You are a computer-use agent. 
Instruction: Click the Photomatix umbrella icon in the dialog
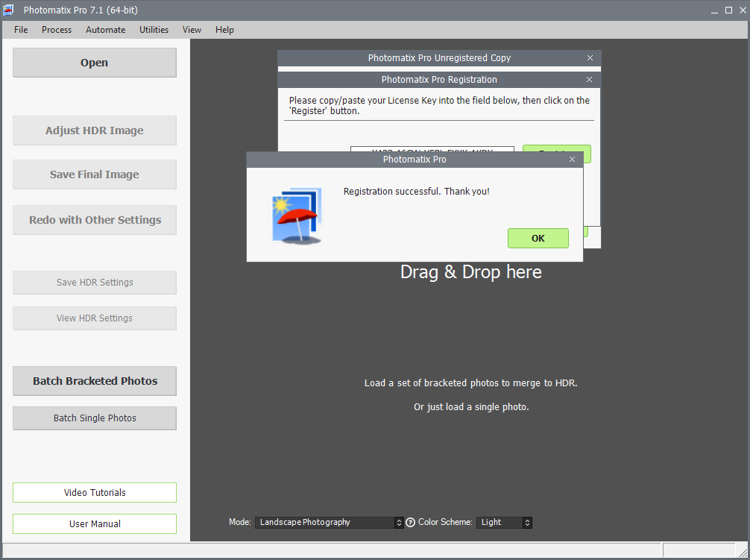coord(297,215)
